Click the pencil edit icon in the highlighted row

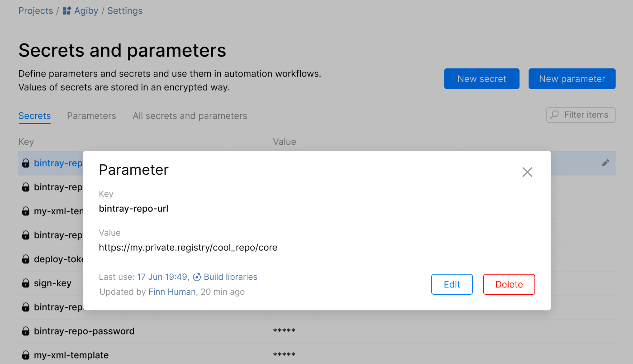(x=605, y=163)
